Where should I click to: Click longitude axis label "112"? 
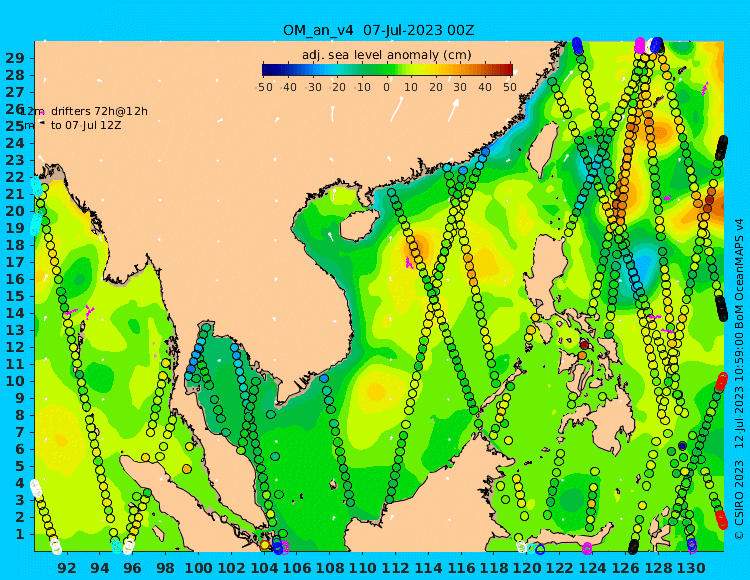point(395,568)
